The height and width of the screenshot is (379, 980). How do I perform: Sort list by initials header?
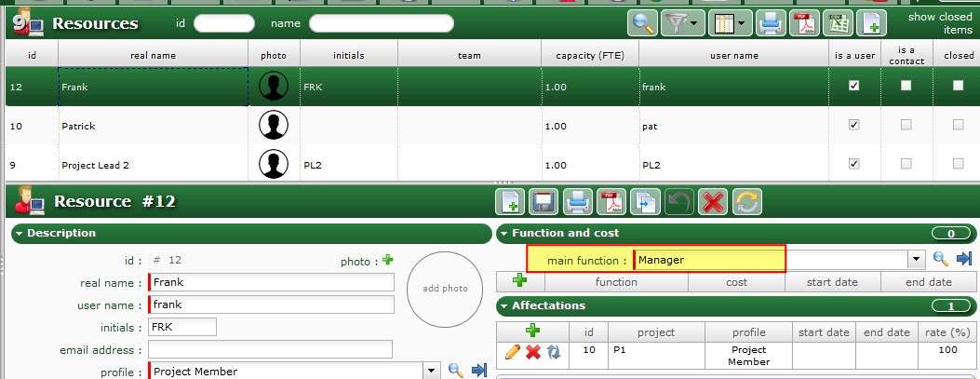pyautogui.click(x=349, y=55)
